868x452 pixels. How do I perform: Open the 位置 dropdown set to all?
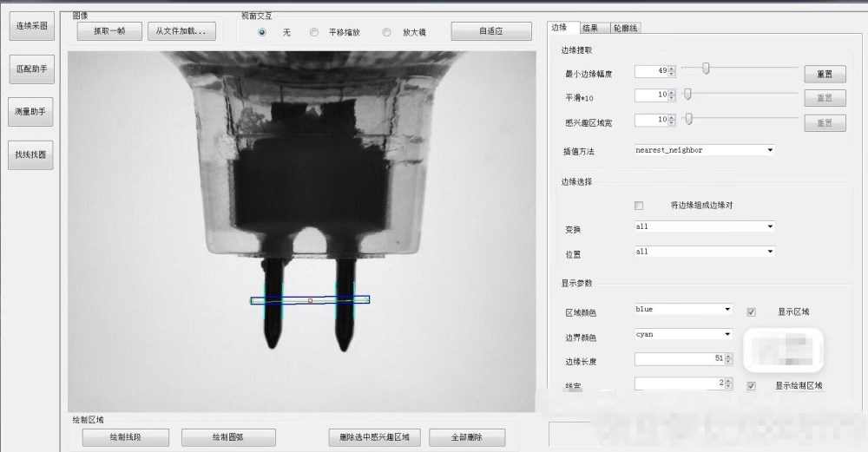pos(704,252)
